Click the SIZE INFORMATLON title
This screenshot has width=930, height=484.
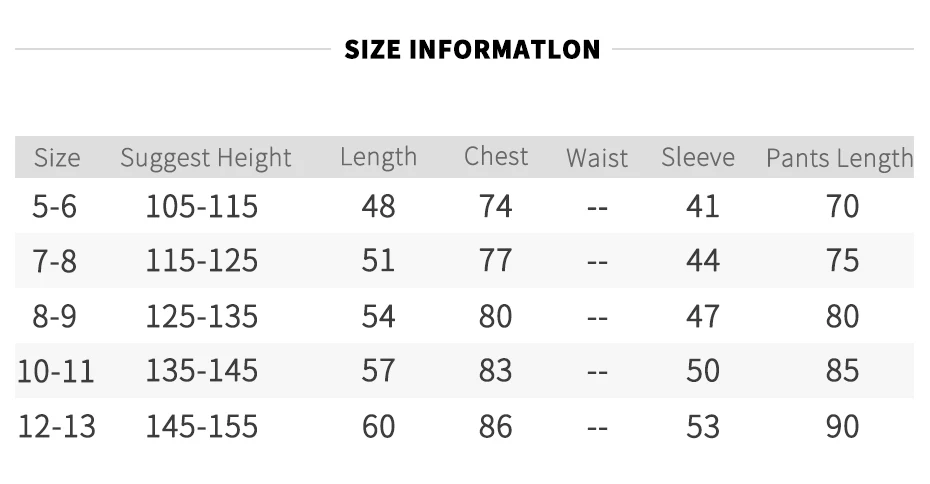point(472,50)
